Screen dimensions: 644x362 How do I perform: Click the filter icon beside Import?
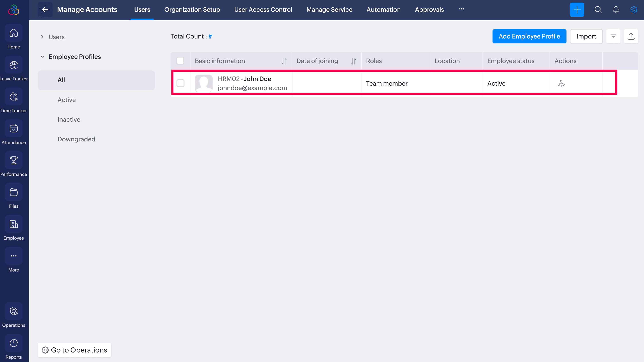(x=613, y=37)
